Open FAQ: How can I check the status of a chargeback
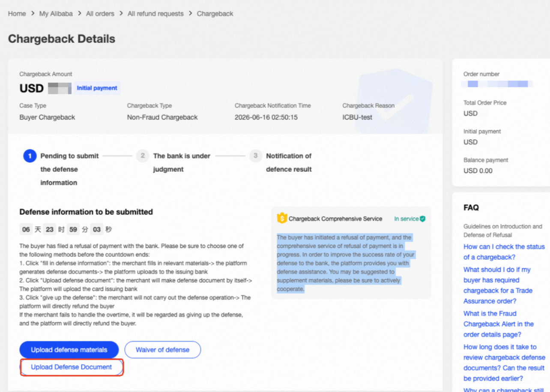The height and width of the screenshot is (392, 550). coord(504,252)
